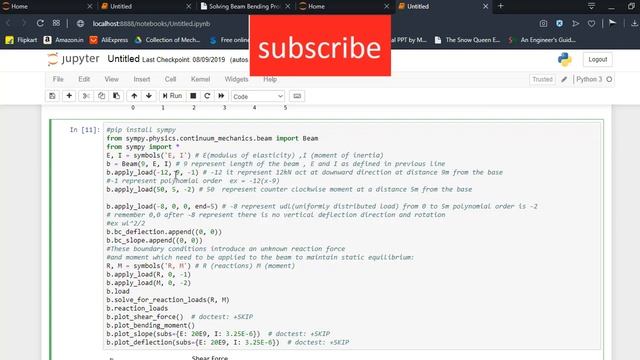Click the pencil edit mode icon

click(x=564, y=79)
